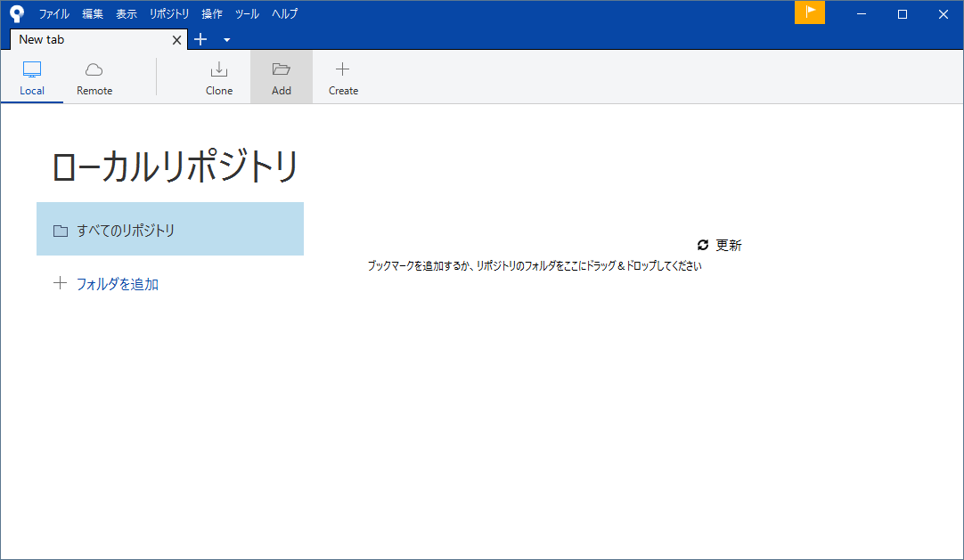The image size is (964, 560).
Task: Open the ツール menu
Action: click(247, 13)
